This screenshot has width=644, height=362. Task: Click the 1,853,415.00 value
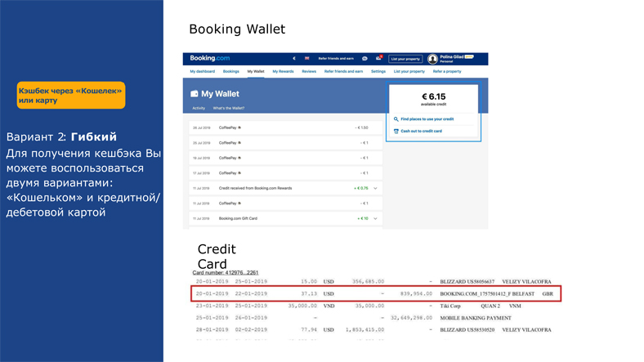[364, 330]
